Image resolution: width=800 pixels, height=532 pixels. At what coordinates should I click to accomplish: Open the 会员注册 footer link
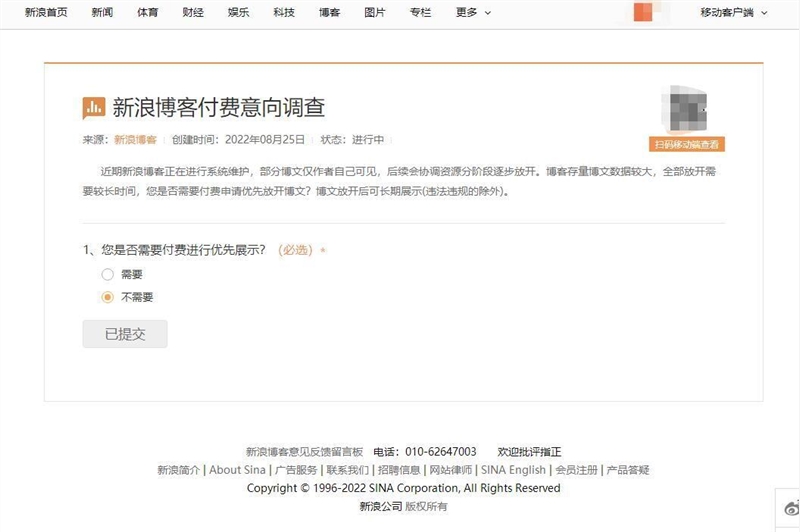(577, 470)
